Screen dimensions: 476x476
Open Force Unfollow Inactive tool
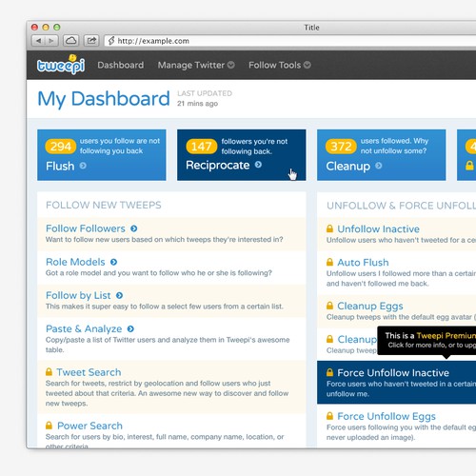393,372
